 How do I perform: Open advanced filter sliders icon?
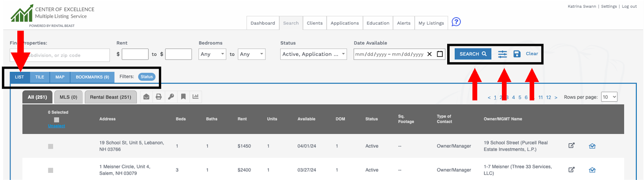pyautogui.click(x=502, y=54)
